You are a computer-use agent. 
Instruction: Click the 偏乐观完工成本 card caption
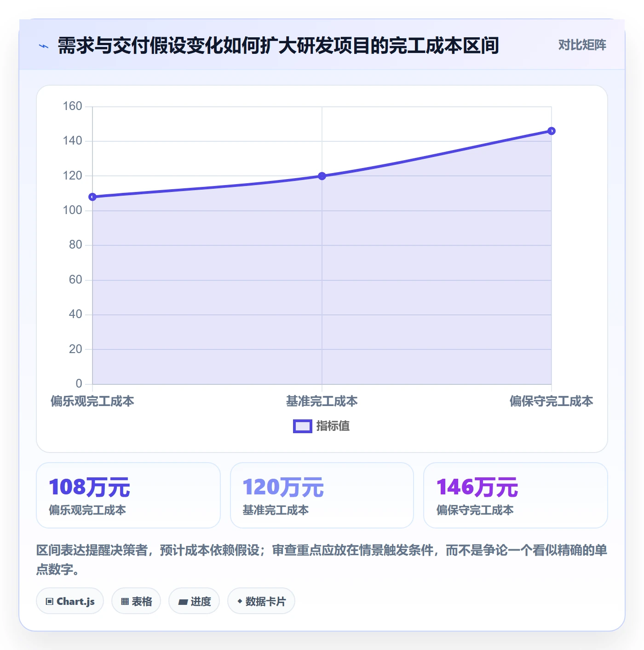(x=87, y=510)
